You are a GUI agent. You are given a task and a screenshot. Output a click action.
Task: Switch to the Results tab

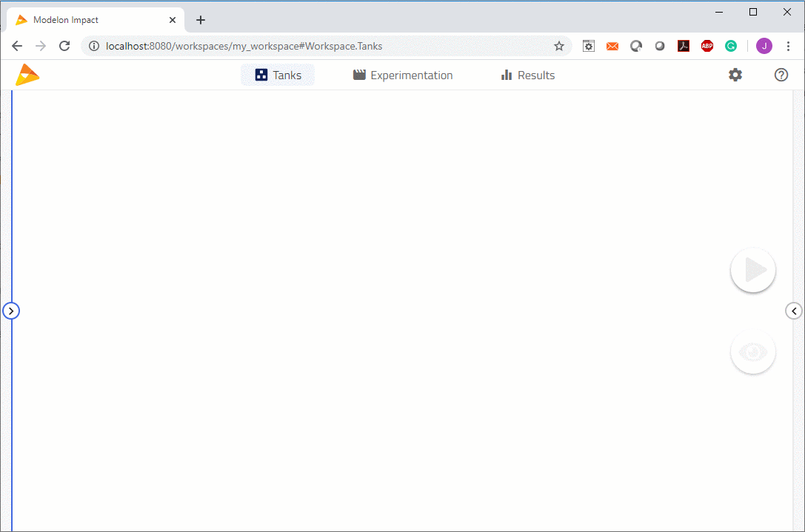527,75
